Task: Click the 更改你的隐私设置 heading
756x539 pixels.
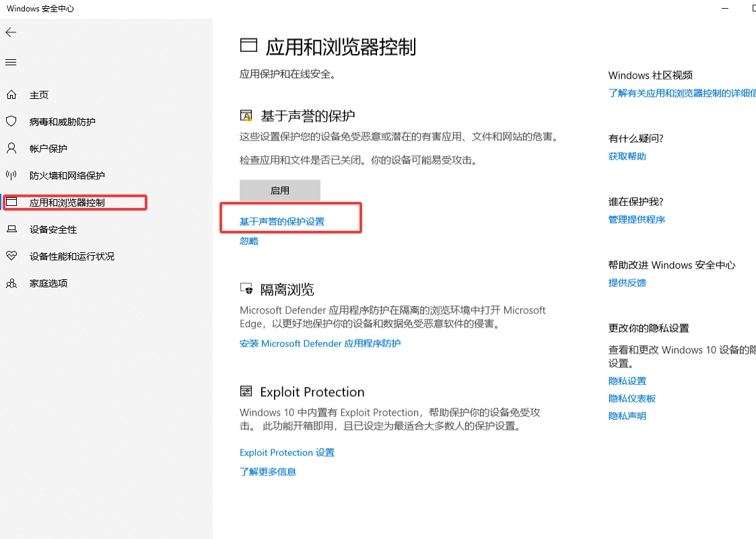Action: [x=648, y=328]
